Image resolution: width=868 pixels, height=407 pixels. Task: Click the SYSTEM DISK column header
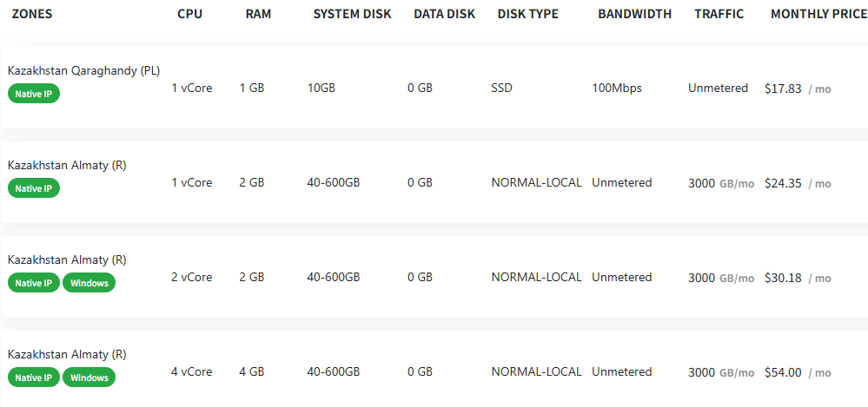click(352, 14)
